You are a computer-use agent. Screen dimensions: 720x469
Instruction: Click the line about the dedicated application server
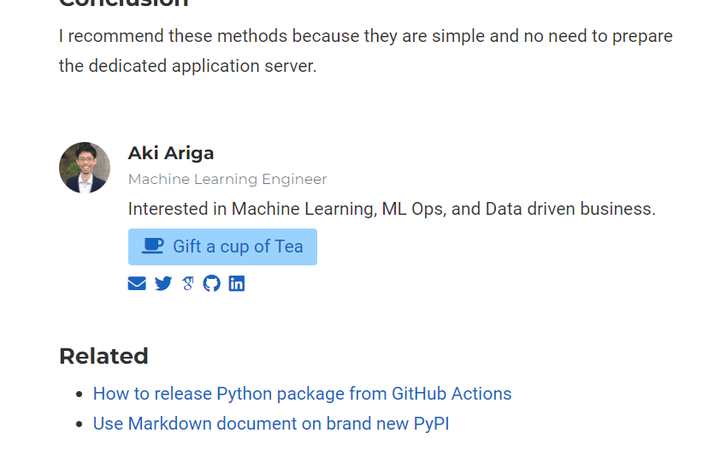(x=187, y=67)
